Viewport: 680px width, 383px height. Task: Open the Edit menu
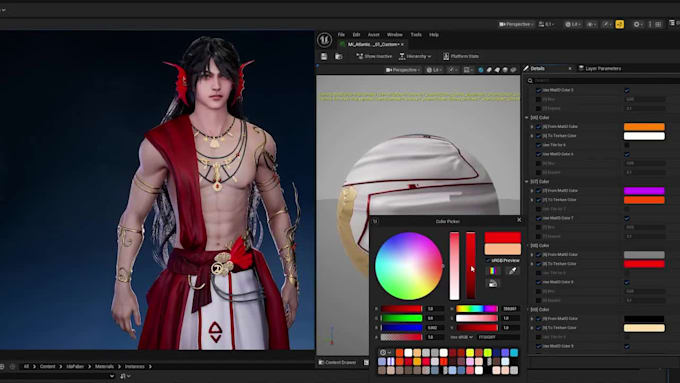point(356,35)
